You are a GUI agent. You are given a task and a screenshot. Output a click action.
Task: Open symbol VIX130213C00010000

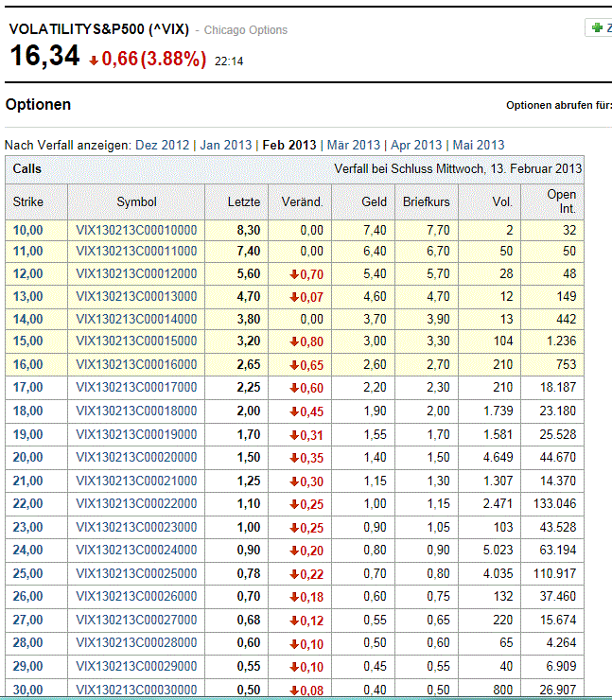136,229
